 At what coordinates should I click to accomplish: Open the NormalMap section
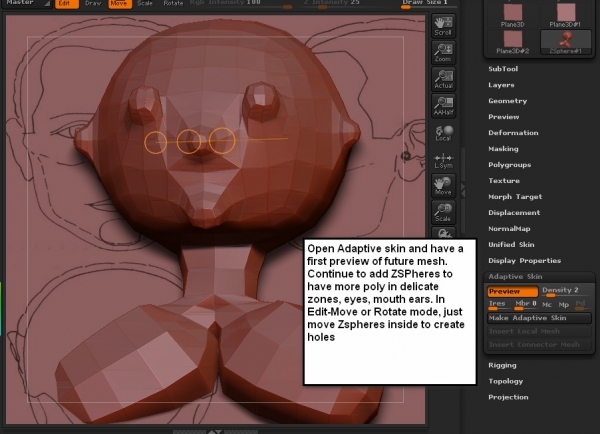click(x=509, y=229)
